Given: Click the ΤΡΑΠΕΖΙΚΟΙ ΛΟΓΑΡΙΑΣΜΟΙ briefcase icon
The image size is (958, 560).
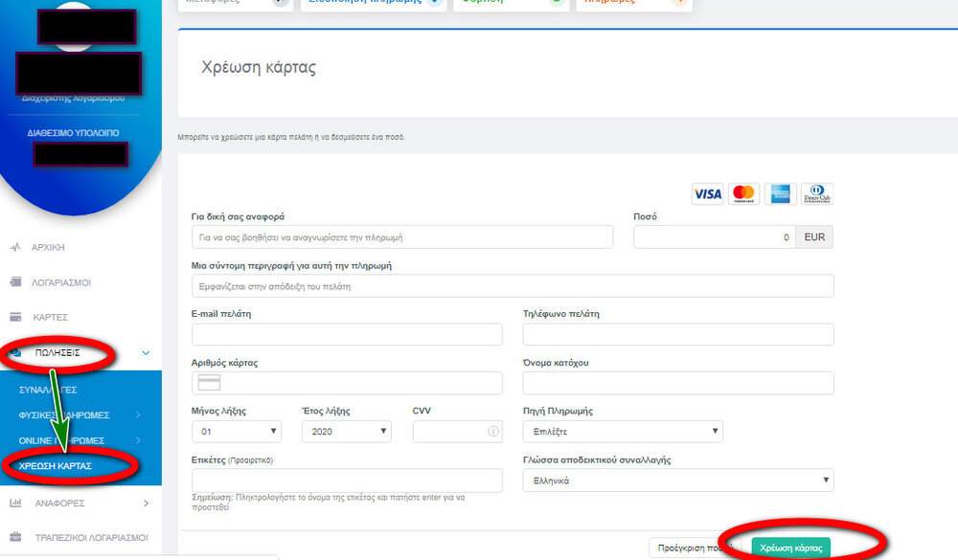Looking at the screenshot, I should tap(14, 537).
